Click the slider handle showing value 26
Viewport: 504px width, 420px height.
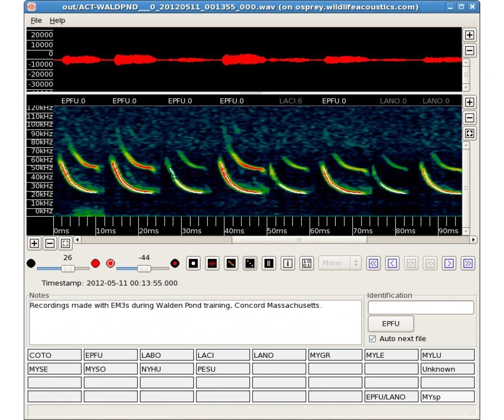[x=68, y=268]
